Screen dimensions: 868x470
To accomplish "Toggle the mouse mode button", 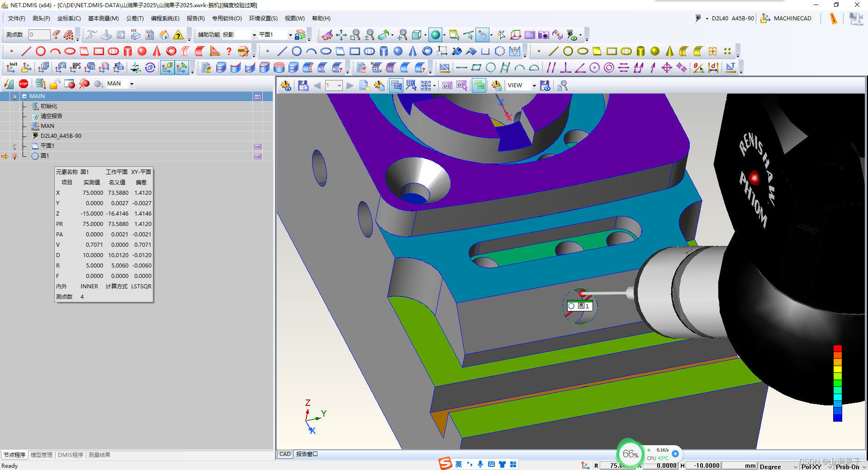I will click(483, 35).
